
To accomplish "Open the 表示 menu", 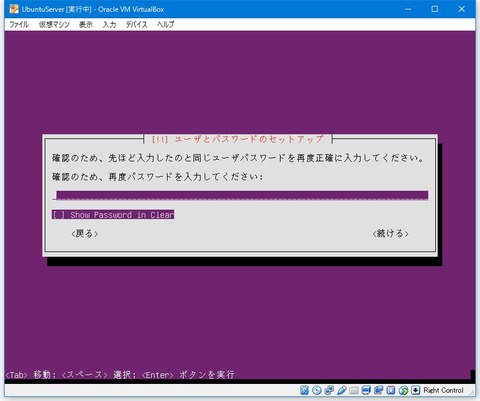I will 86,24.
